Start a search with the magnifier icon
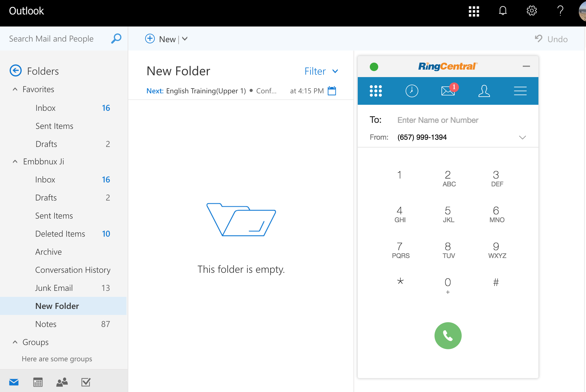586x392 pixels. coord(116,39)
